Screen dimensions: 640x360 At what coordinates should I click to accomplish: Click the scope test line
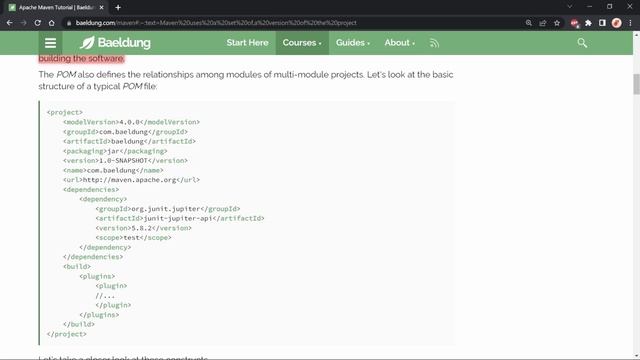coord(133,238)
